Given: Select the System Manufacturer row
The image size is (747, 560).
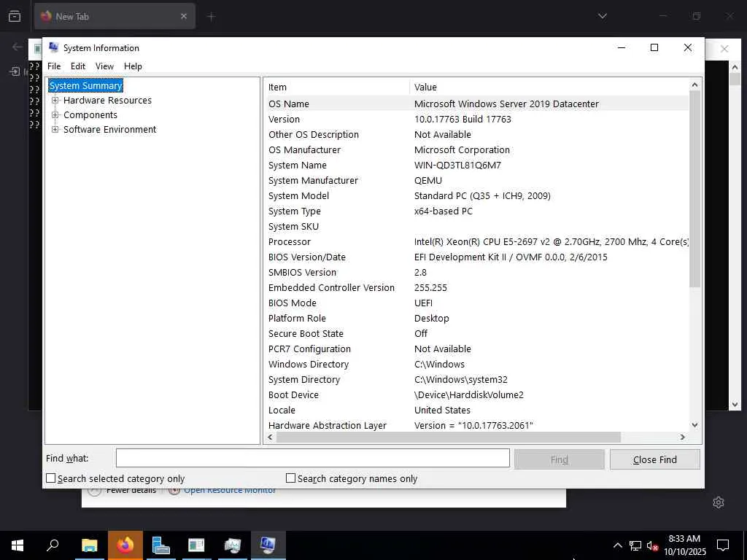Looking at the screenshot, I should [476, 181].
